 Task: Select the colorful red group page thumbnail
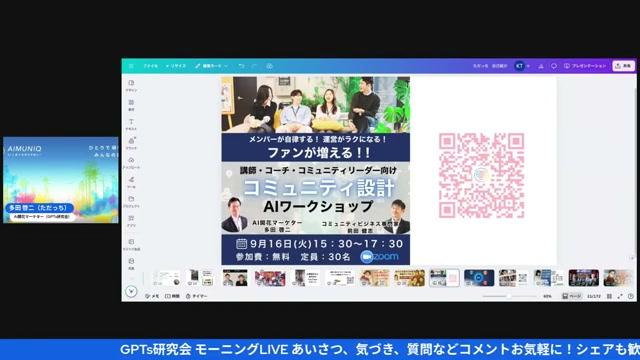coord(270,278)
